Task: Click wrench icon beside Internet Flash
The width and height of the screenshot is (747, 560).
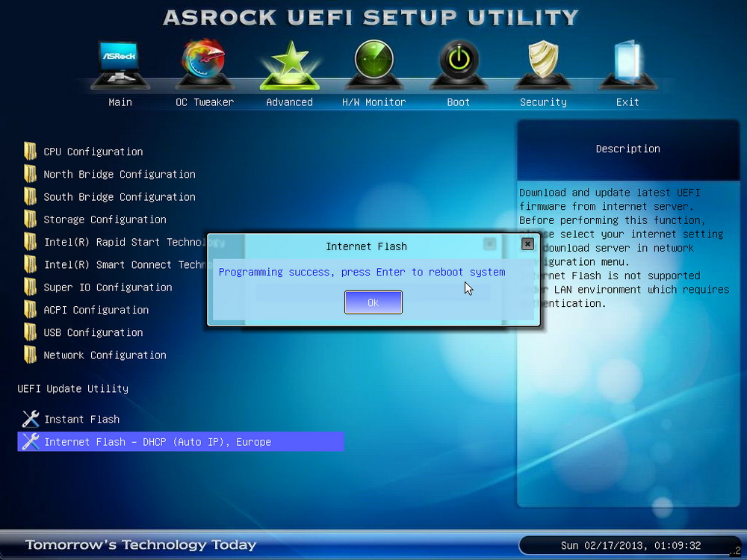Action: click(x=31, y=441)
